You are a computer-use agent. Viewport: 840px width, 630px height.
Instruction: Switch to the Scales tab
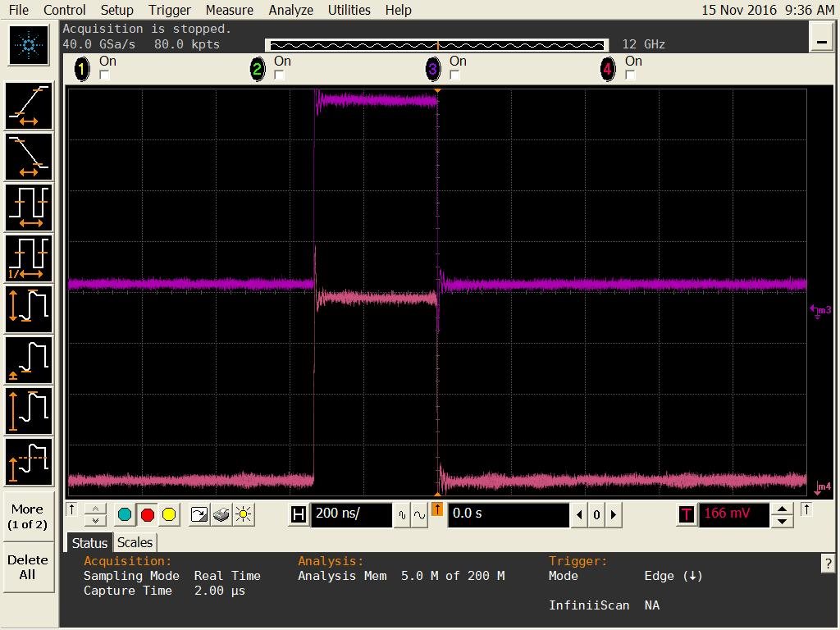(135, 543)
